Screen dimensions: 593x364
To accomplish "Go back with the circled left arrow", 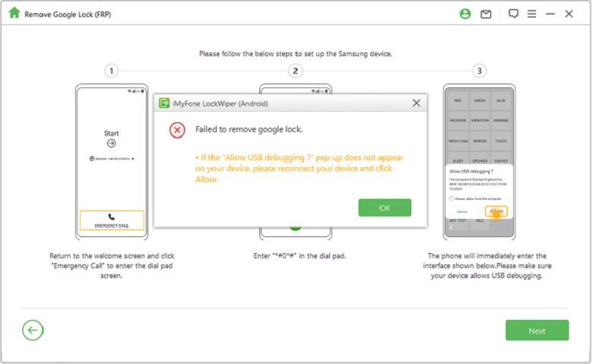I will (x=33, y=331).
